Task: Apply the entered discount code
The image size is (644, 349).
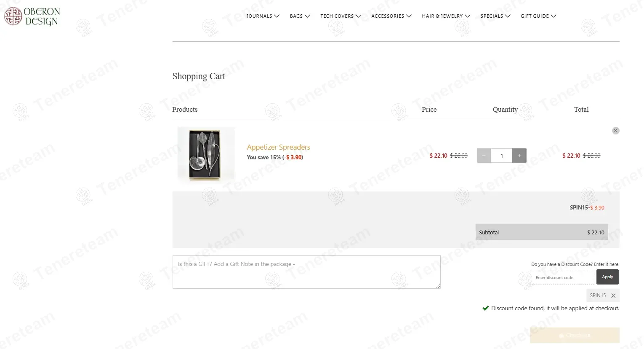Action: 607,277
